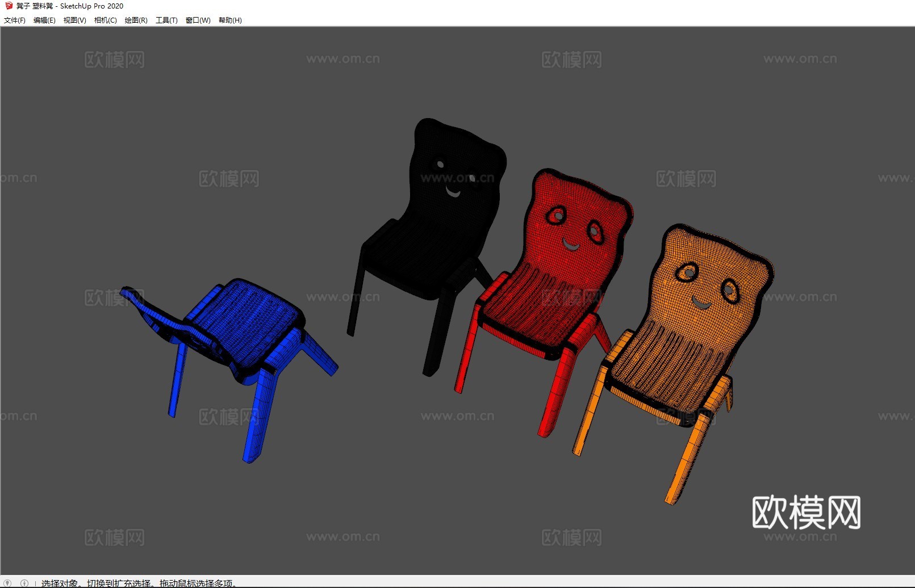Open the 帮助(H) menu
Screen dimensions: 915x588
(x=230, y=20)
